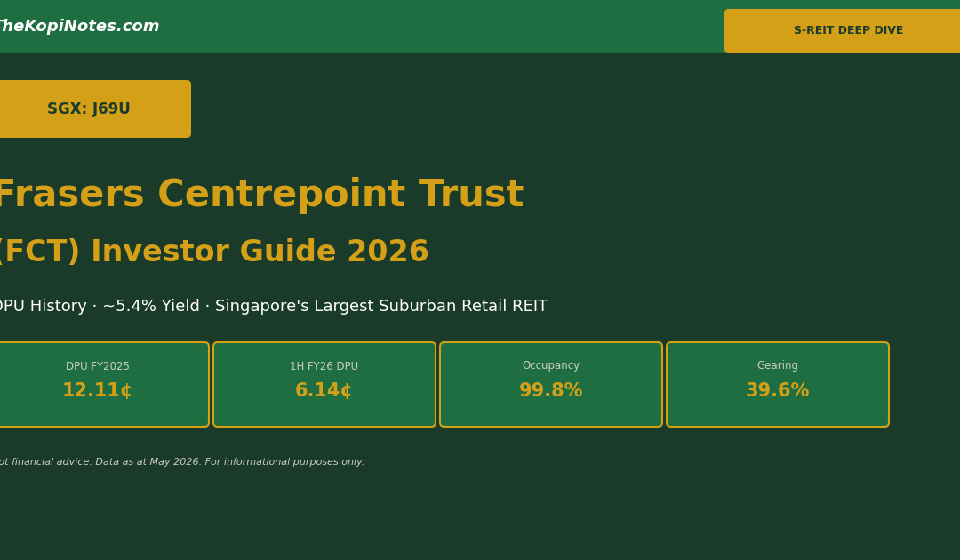Click the Singapore's Largest Suburban Retail REIT tagline

point(381,306)
